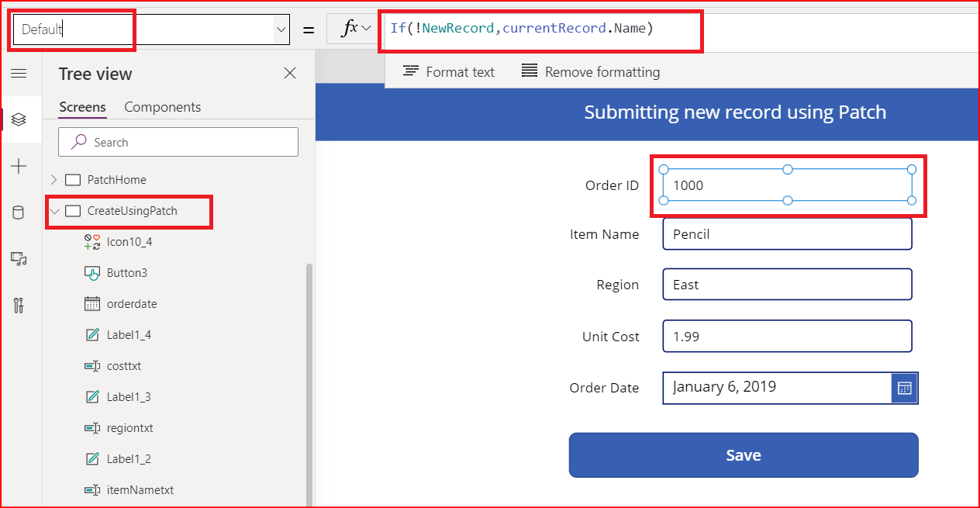Select the PatchHome screen name

click(117, 180)
